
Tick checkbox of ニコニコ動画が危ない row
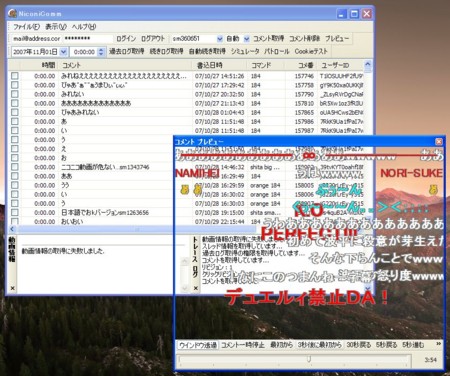pos(14,167)
